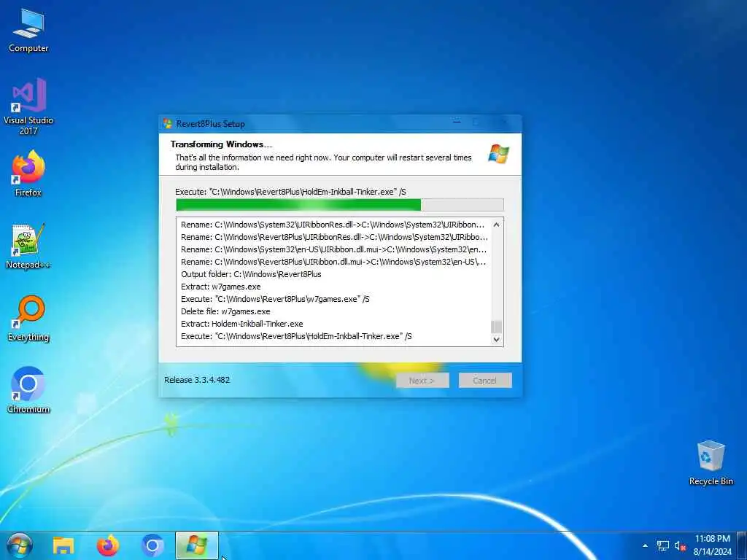747x560 pixels.
Task: Click the green installation progress bar
Action: coord(339,205)
